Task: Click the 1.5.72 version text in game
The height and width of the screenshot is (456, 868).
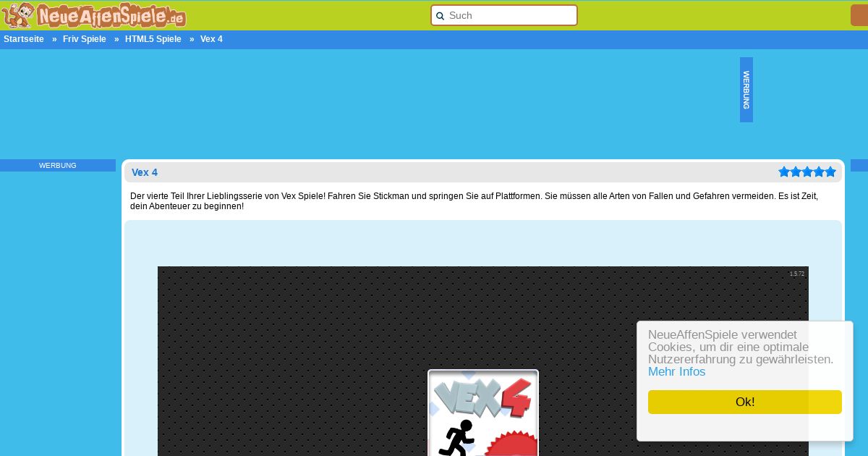Action: (x=797, y=274)
